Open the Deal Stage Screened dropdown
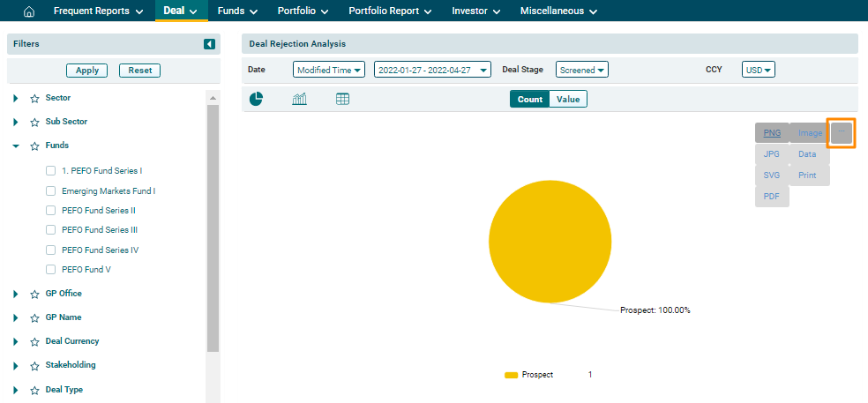868x403 pixels. [582, 70]
